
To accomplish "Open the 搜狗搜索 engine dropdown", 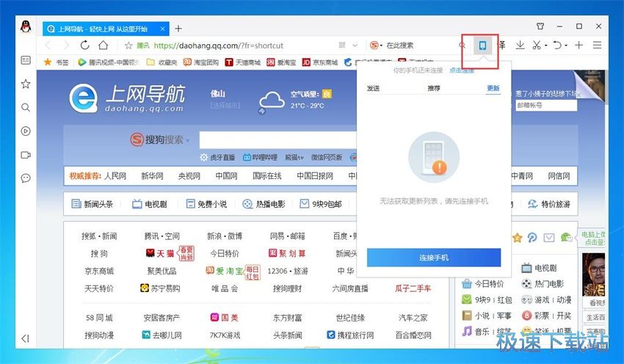I will [160, 139].
